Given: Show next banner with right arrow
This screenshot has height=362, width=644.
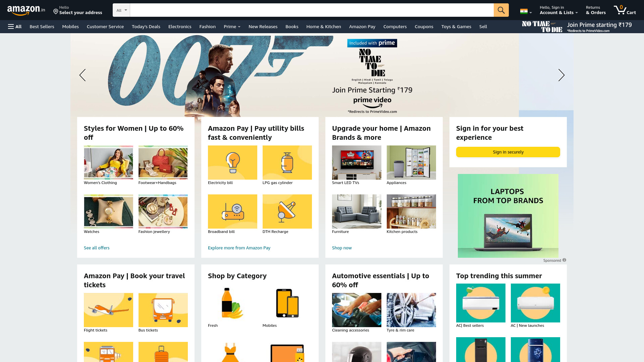Looking at the screenshot, I should [x=561, y=75].
